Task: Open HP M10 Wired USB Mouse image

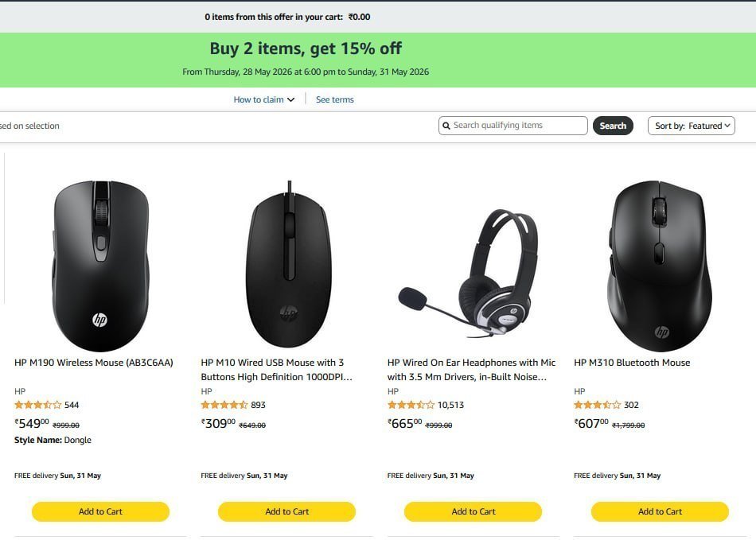Action: coord(288,264)
